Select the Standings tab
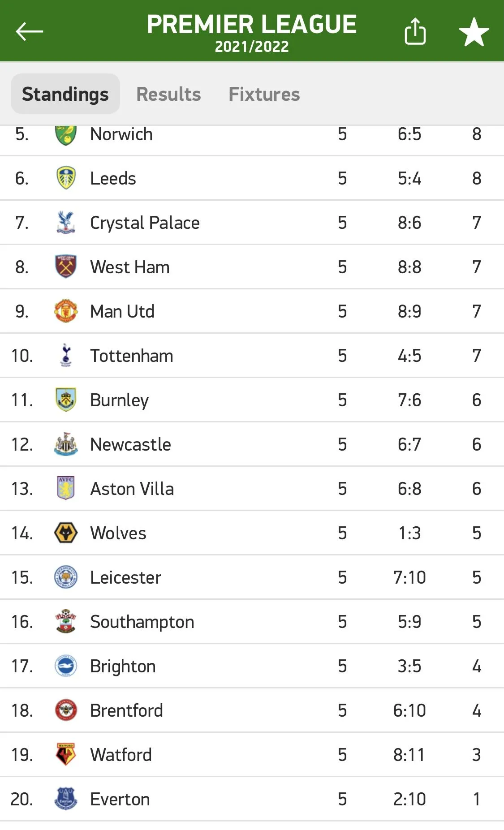 pyautogui.click(x=65, y=94)
